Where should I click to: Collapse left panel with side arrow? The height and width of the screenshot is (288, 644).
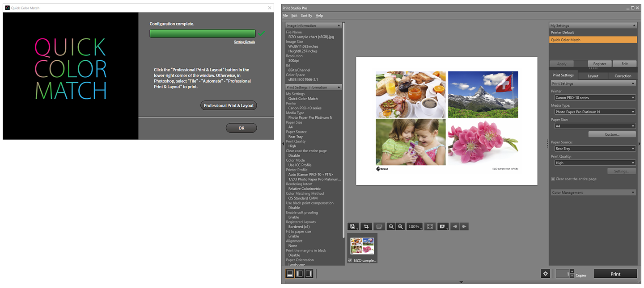coord(283,143)
